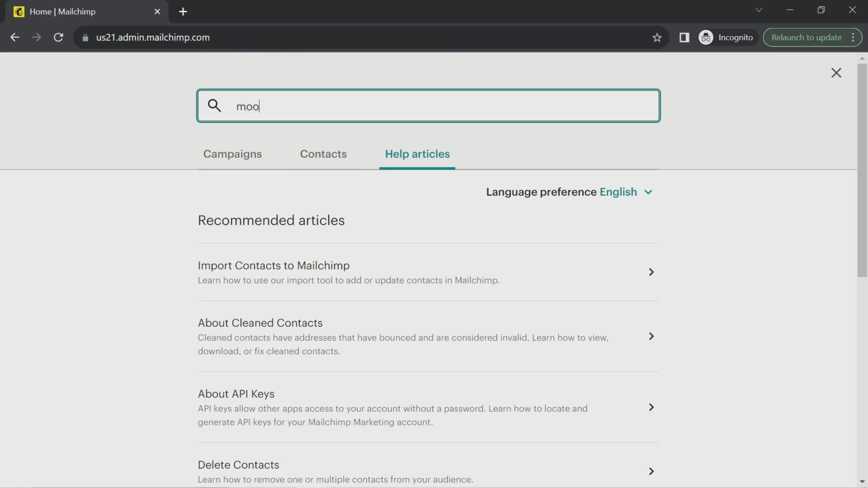Click chevron beside Import Contacts article
868x488 pixels.
pyautogui.click(x=651, y=272)
